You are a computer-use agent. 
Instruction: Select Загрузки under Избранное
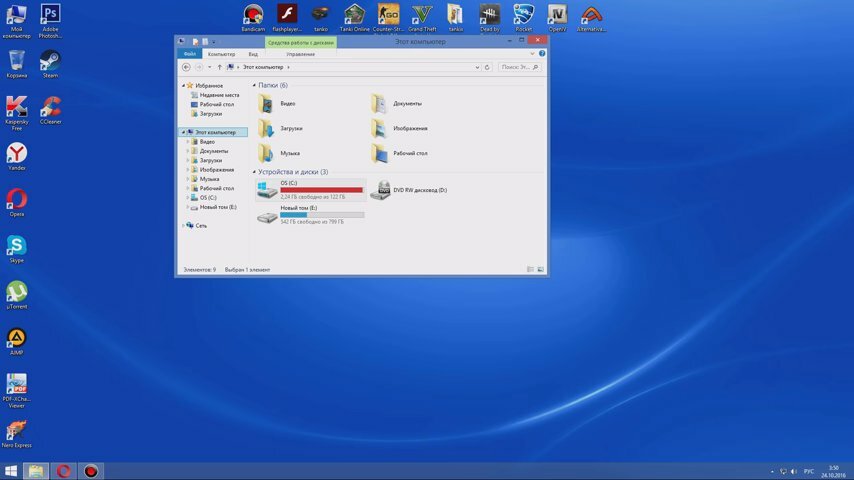206,114
